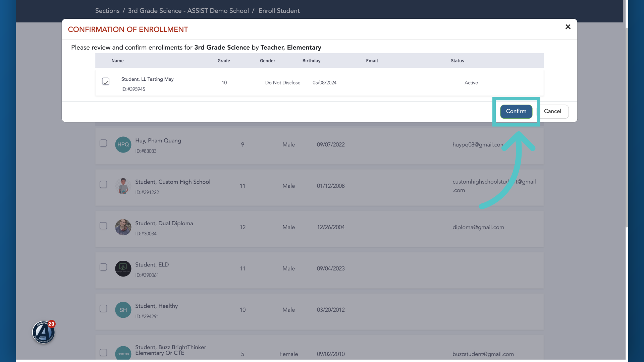The width and height of the screenshot is (644, 362).
Task: Click ID:#394291 text
Action: tap(147, 316)
